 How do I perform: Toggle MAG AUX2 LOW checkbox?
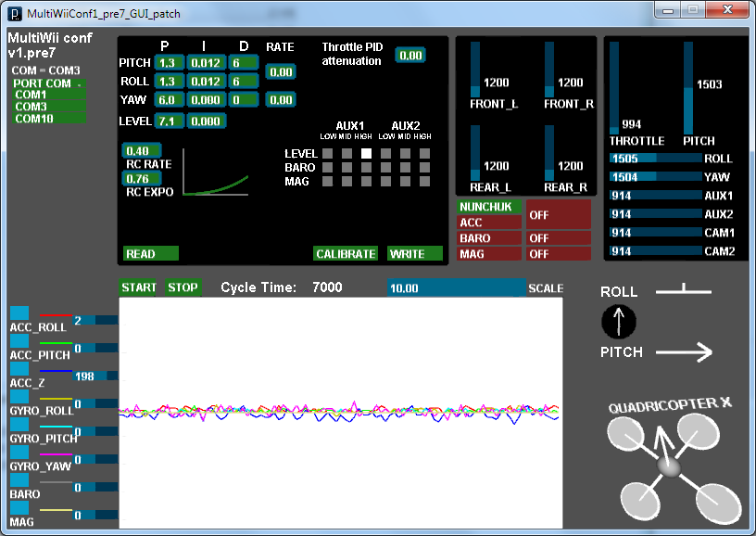coord(385,182)
